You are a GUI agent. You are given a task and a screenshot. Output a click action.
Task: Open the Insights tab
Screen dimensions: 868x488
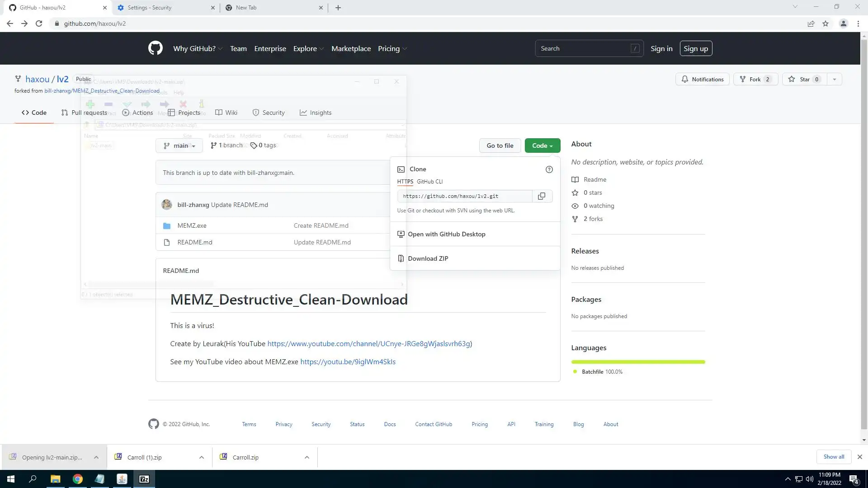tap(316, 113)
